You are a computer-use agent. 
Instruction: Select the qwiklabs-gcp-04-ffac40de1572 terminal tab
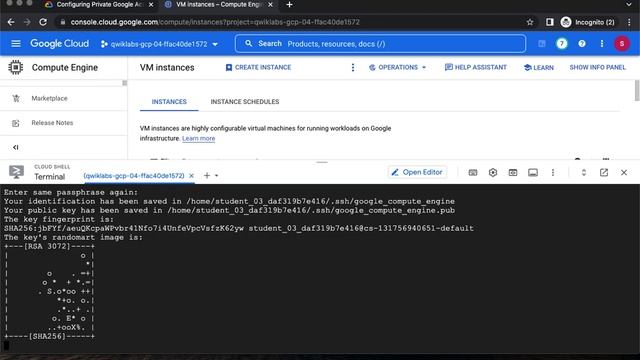click(134, 176)
